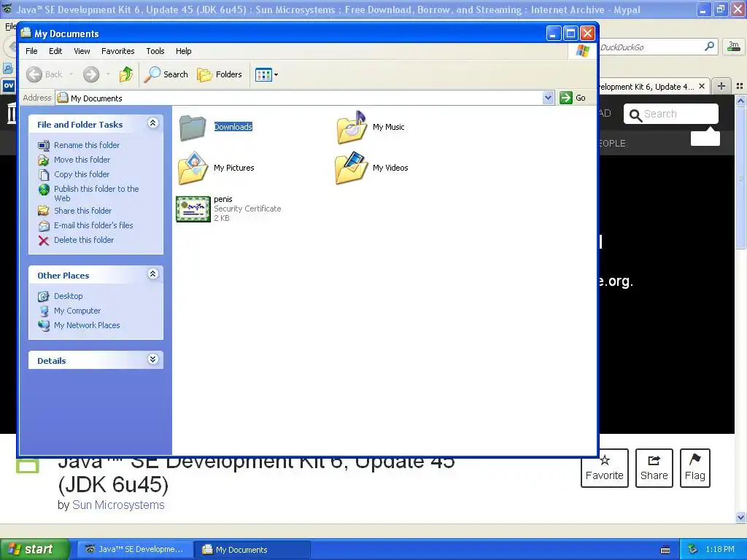This screenshot has height=560, width=747.
Task: Click the red X Delete icon
Action: coord(43,241)
